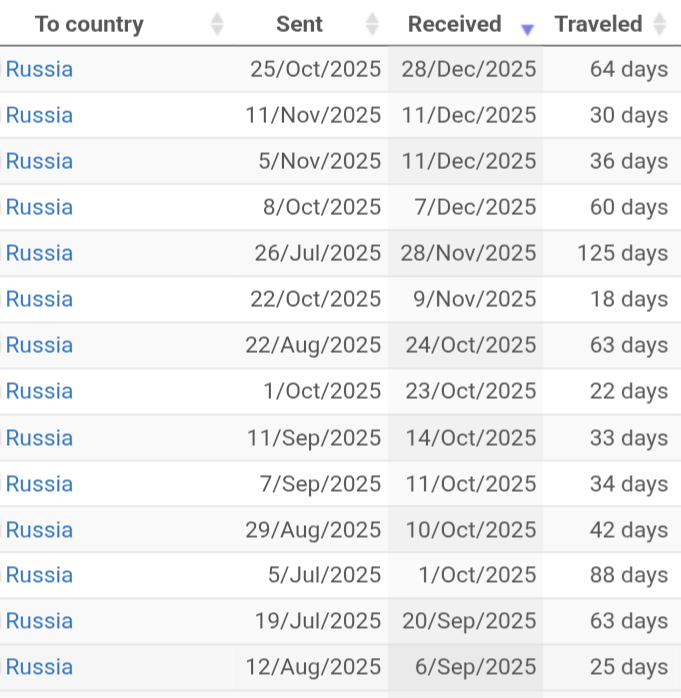
Task: Select Russia link sent 29/Aug/2025
Action: (x=39, y=530)
